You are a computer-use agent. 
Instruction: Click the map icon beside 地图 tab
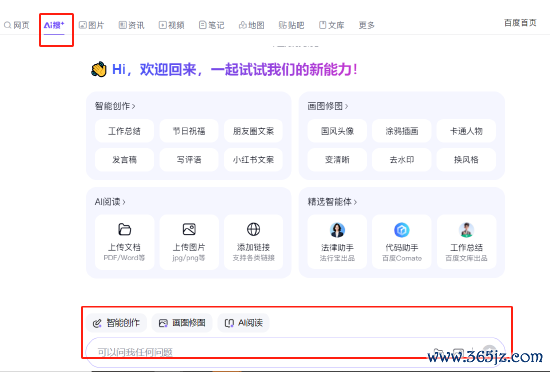click(242, 25)
